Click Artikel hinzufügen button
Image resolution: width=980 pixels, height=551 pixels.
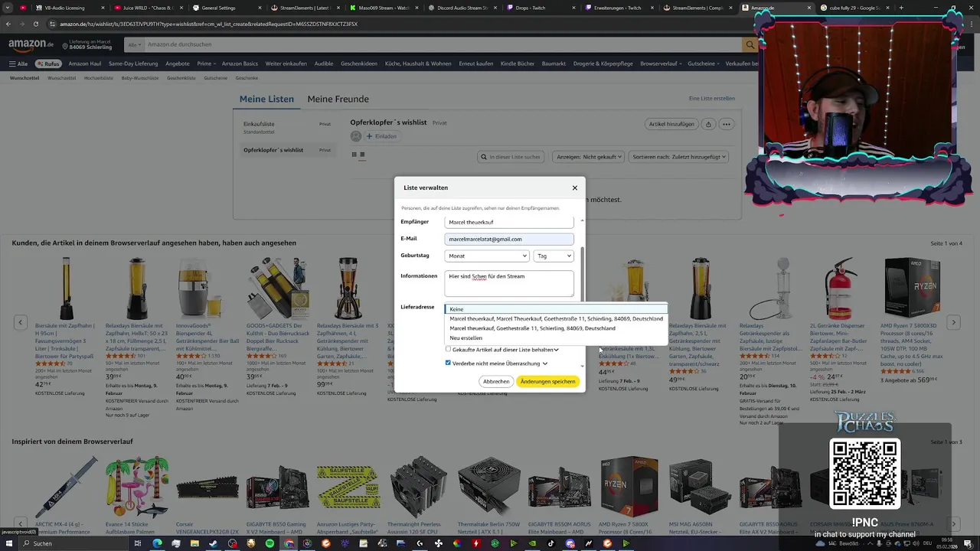(671, 124)
